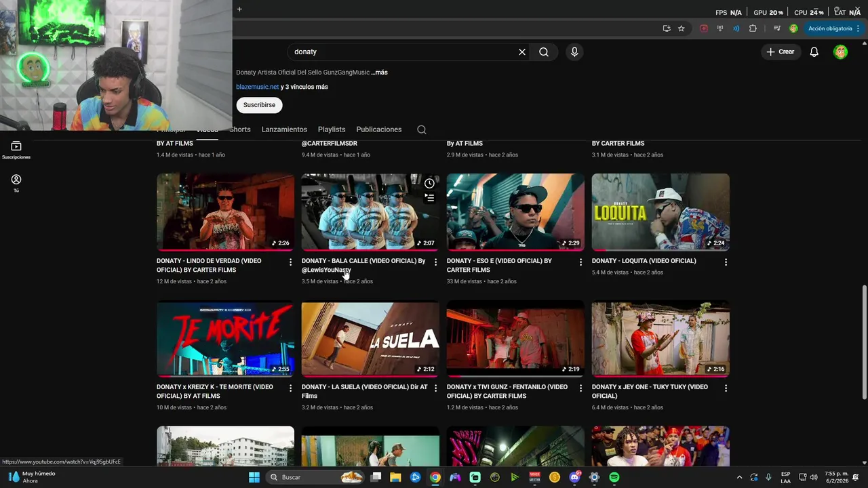
Task: Play the LOQUITA video thumbnail
Action: (x=660, y=212)
